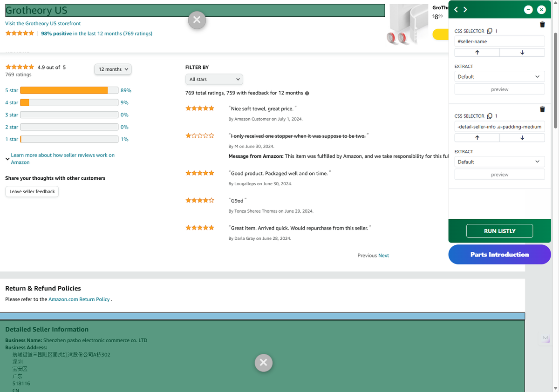The width and height of the screenshot is (559, 392).
Task: Preview the #seller-name extraction
Action: [500, 89]
